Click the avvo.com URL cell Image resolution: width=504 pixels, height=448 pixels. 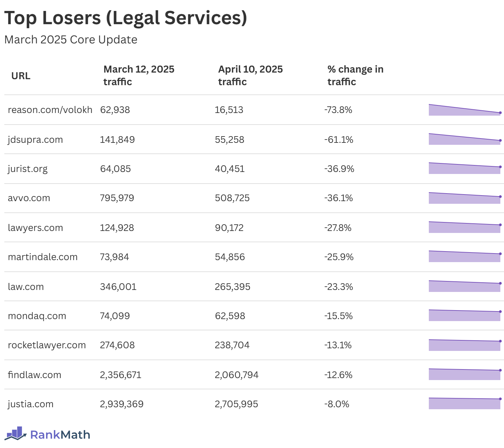point(29,198)
